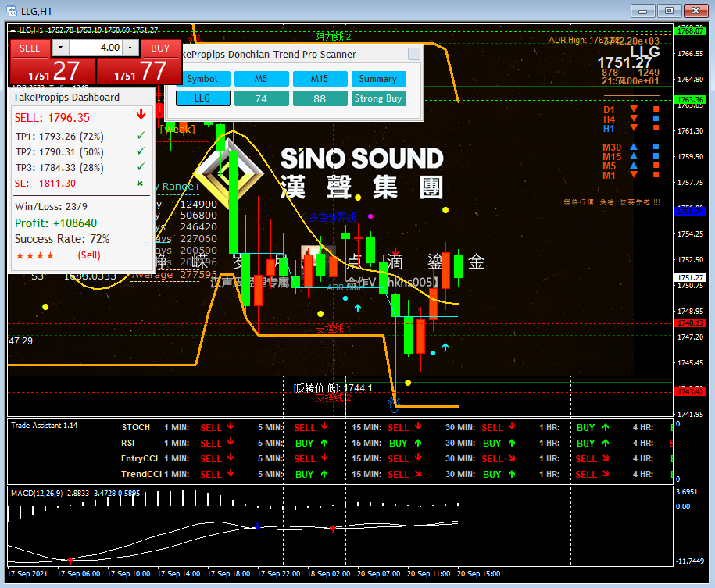Click the blue square beside M30

656,146
